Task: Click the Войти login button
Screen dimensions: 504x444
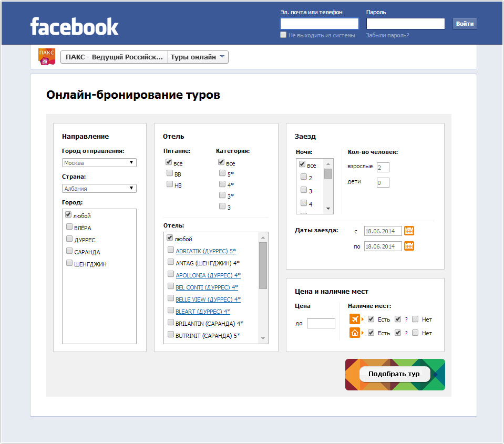Action: (x=465, y=24)
